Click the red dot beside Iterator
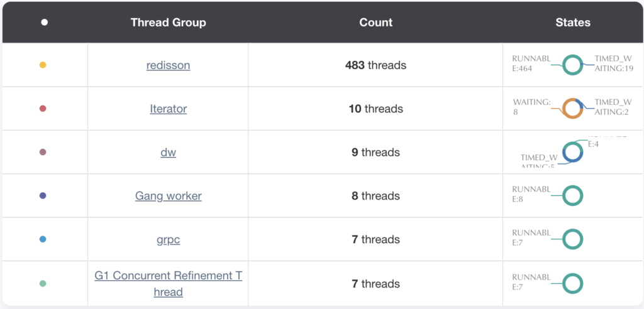The width and height of the screenshot is (644, 309). (43, 109)
